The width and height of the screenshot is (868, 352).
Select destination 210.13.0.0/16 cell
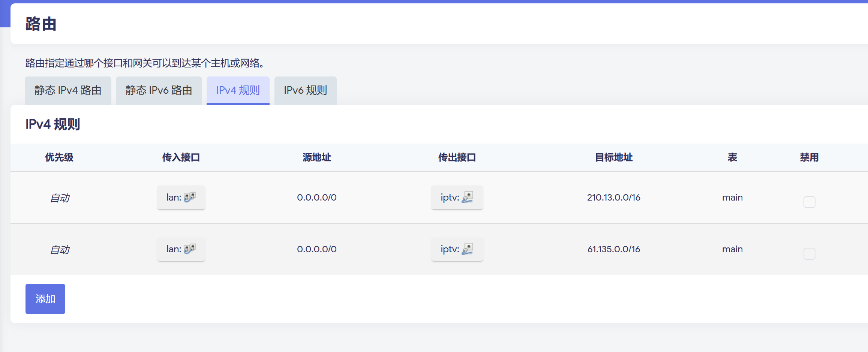click(613, 198)
